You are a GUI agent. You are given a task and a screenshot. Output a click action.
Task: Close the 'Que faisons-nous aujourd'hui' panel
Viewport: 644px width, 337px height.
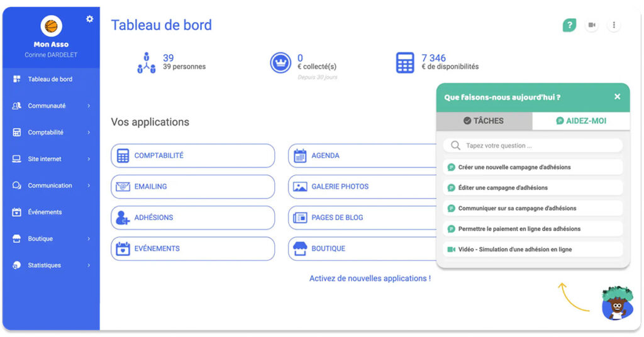pyautogui.click(x=617, y=97)
